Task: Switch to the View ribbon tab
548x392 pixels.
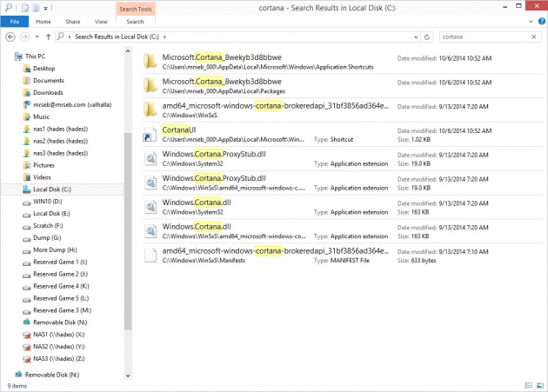Action: click(101, 22)
